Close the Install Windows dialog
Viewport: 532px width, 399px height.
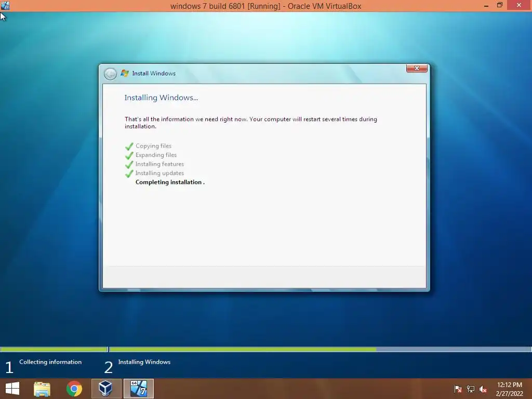click(417, 68)
